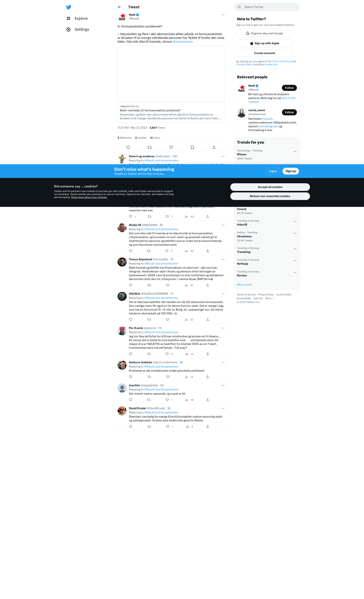The height and width of the screenshot is (599, 364).
Task: Open Terms of Service in footer
Action: click(x=246, y=295)
